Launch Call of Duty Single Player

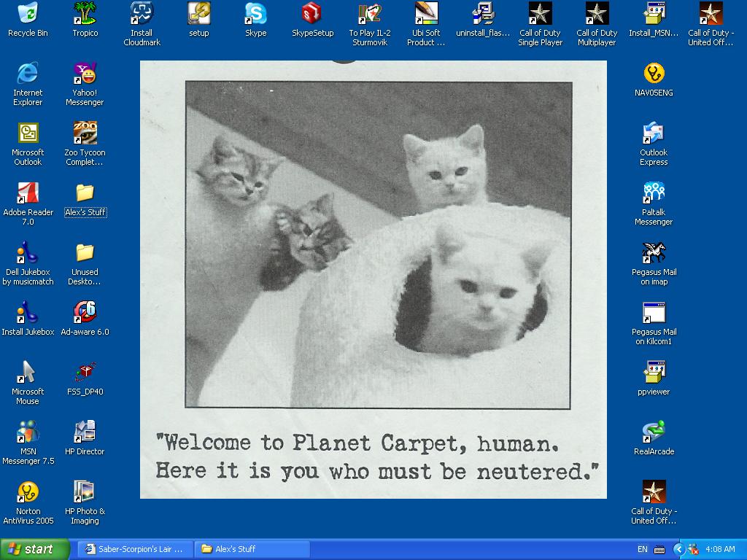[540, 16]
